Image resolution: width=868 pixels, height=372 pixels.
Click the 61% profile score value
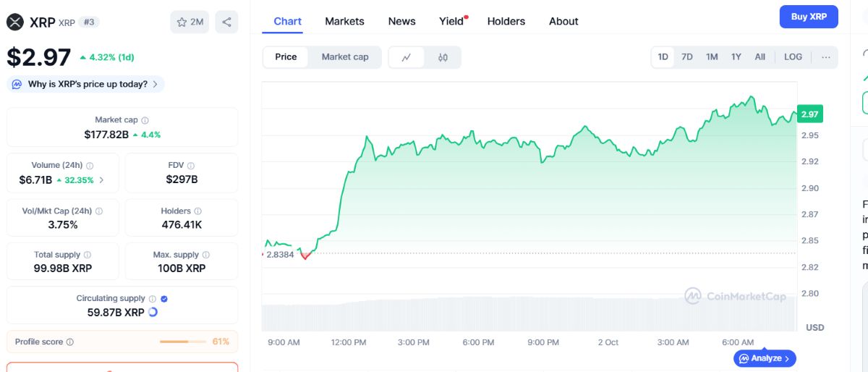(221, 342)
